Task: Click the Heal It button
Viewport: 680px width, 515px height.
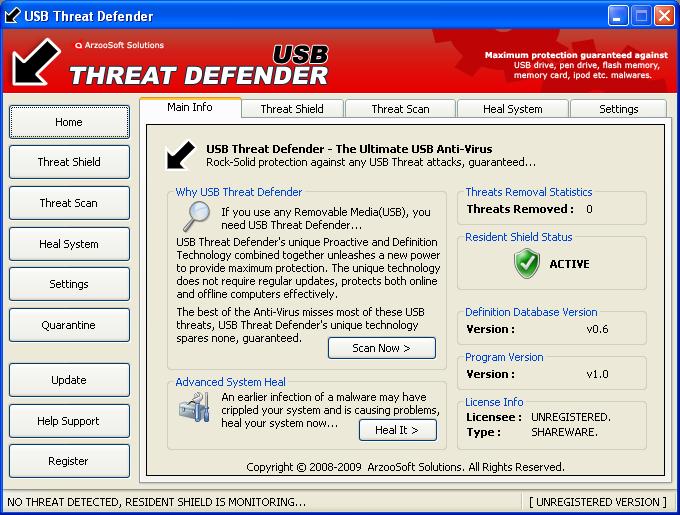Action: point(398,430)
